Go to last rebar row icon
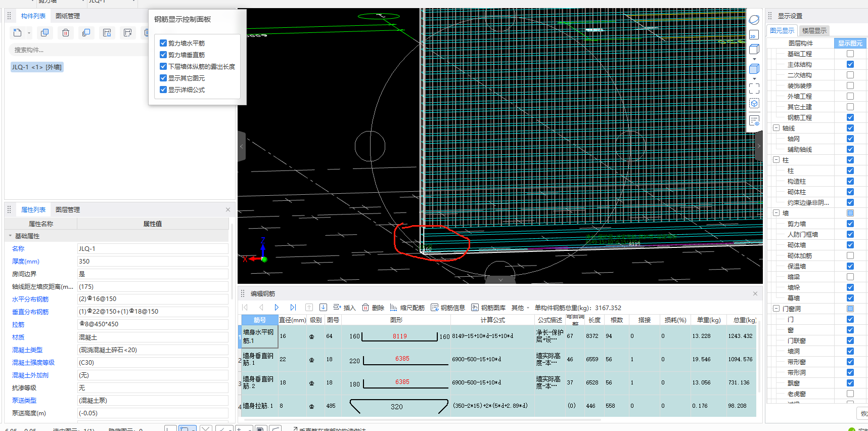Screen dimensions: 868x431 [293, 308]
